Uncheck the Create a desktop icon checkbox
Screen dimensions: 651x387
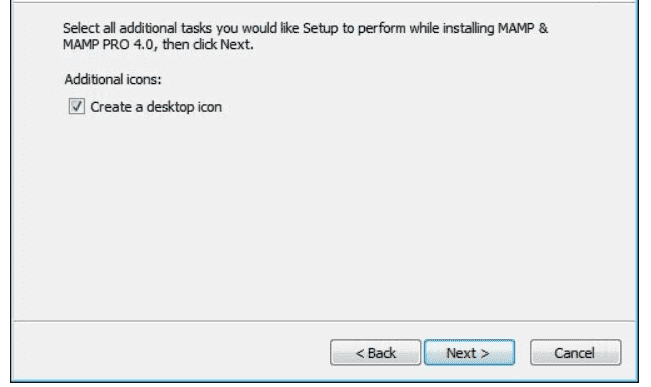77,106
